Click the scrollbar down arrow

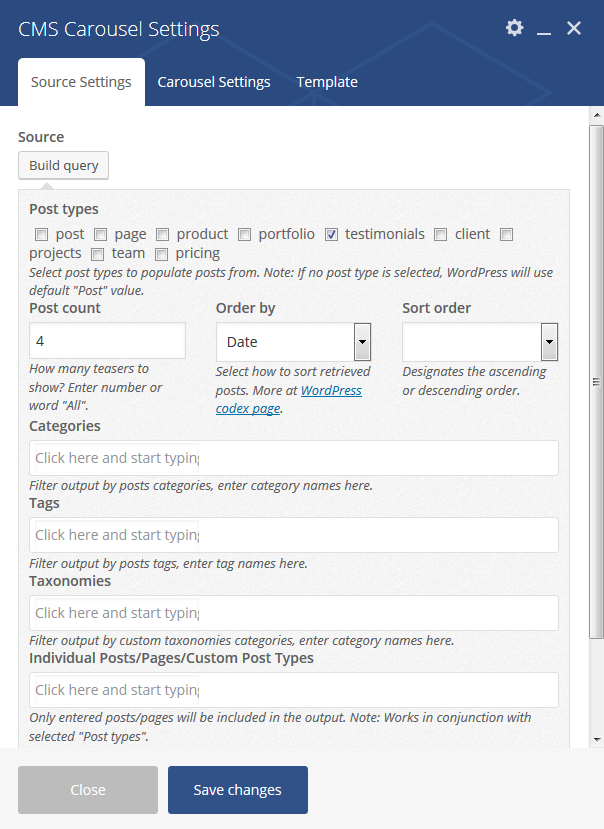597,739
